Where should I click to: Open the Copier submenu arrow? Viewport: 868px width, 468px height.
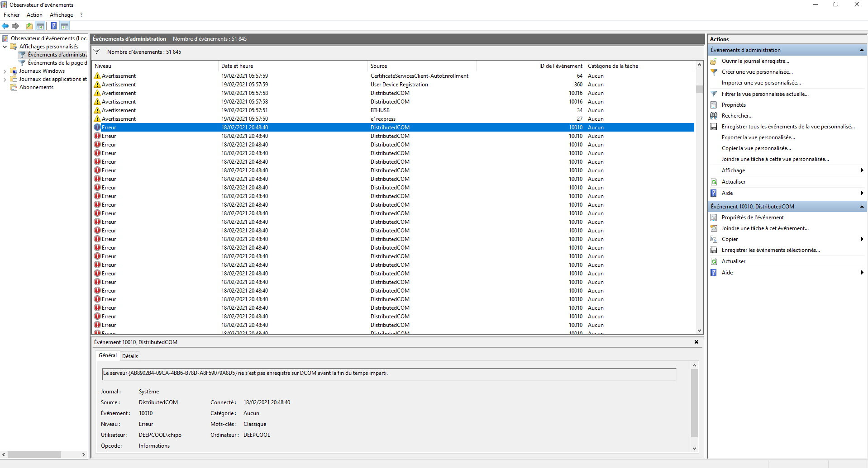pyautogui.click(x=862, y=239)
